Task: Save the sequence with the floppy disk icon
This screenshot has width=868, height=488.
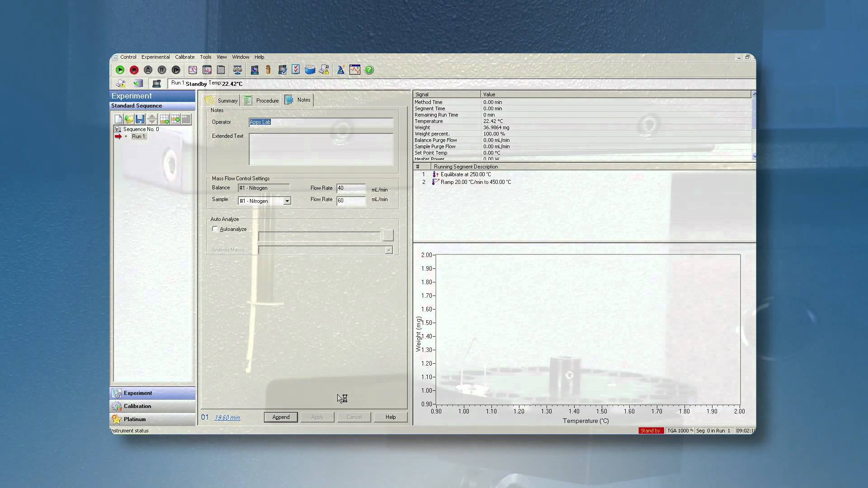Action: [x=140, y=119]
